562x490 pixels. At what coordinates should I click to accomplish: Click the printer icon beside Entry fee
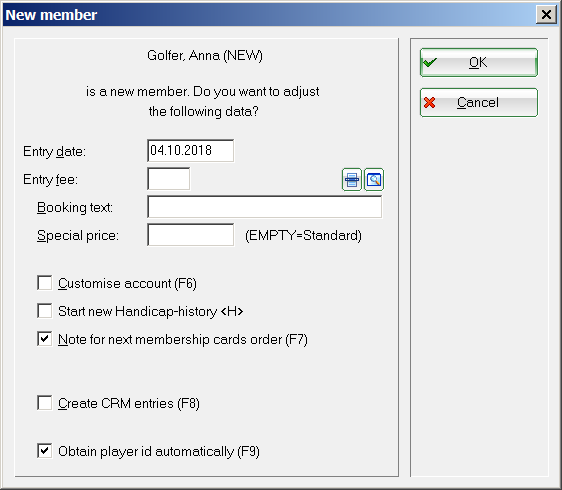[352, 179]
